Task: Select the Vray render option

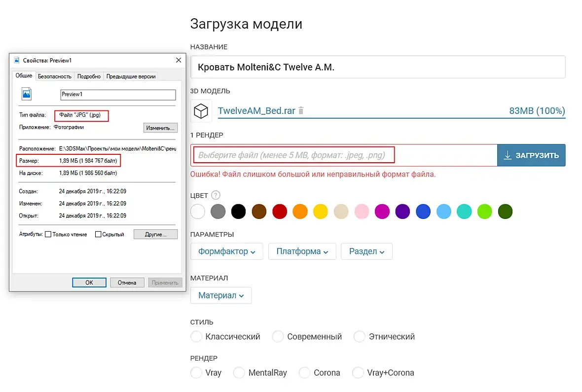Action: [x=196, y=372]
